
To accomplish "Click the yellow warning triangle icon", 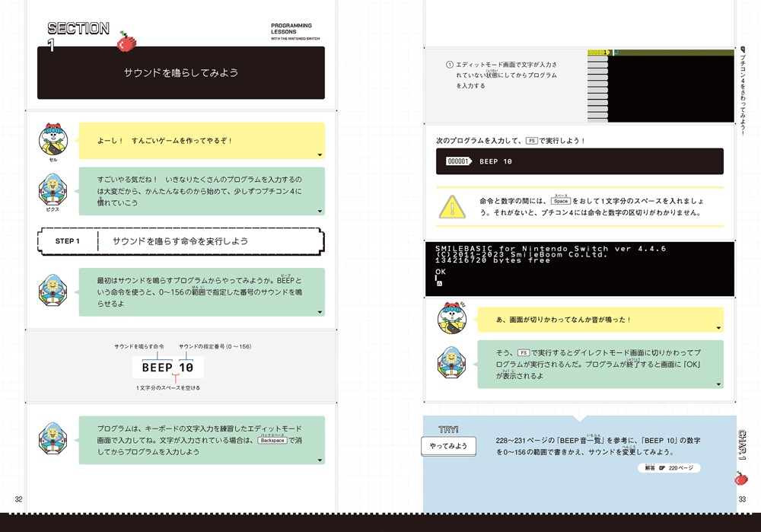I will [x=452, y=206].
